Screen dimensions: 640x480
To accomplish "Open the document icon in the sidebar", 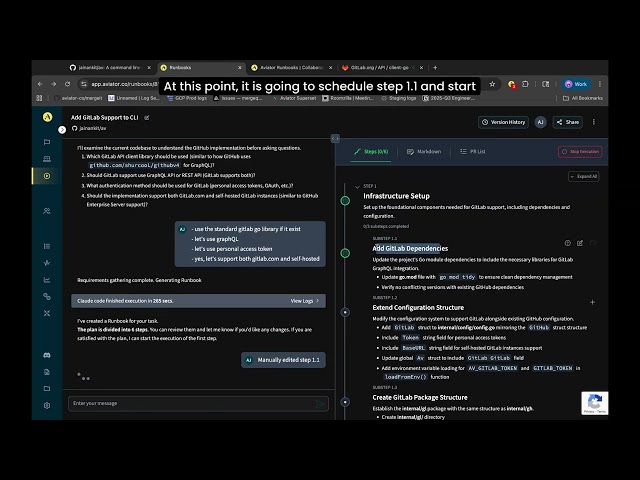I will (47, 372).
